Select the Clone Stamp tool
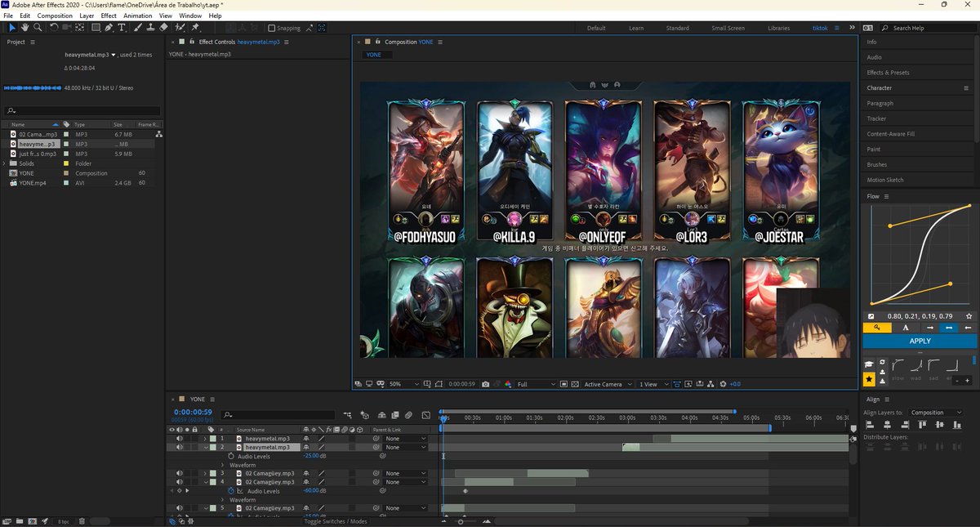 151,27
